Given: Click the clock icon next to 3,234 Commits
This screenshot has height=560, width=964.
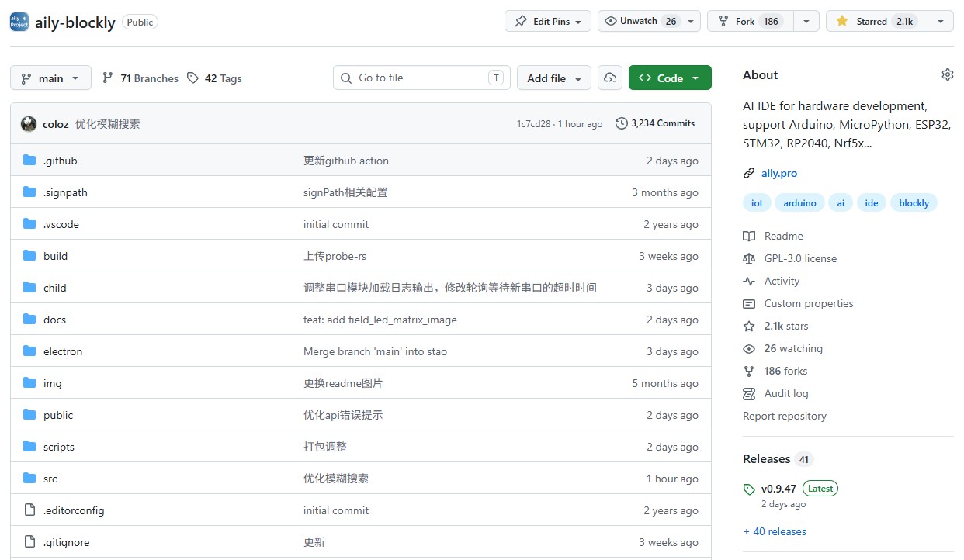Looking at the screenshot, I should 621,123.
